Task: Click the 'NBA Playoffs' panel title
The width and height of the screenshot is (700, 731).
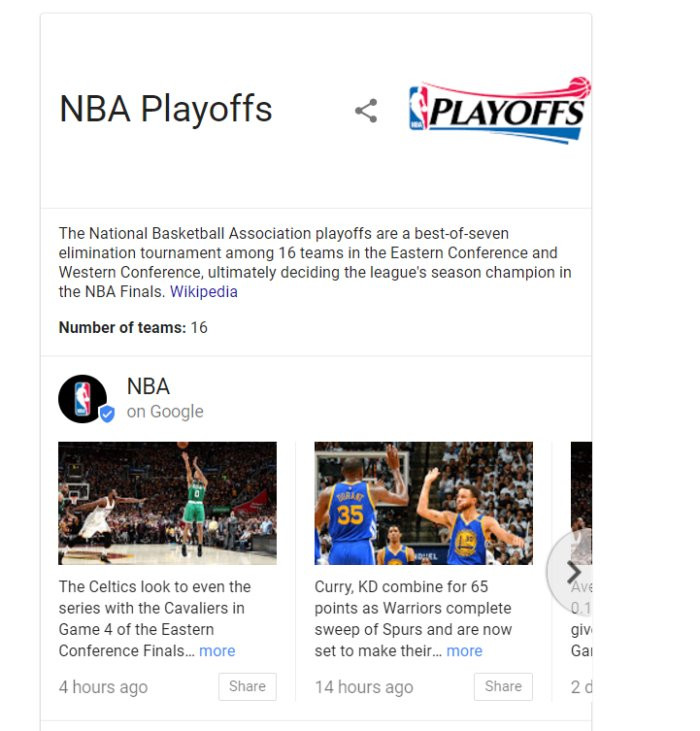Action: (166, 109)
